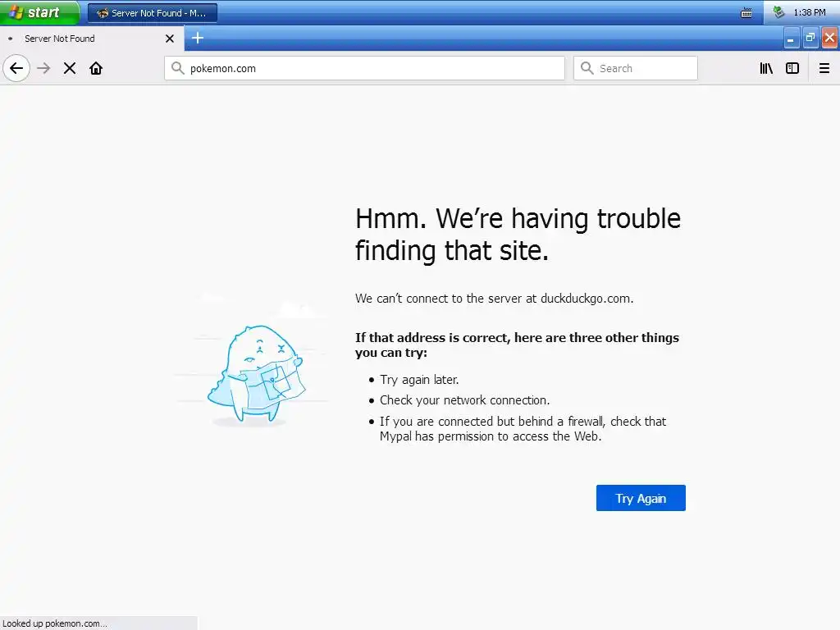Select Server Not Found taskbar window button
Image resolution: width=840 pixels, height=630 pixels.
click(152, 13)
